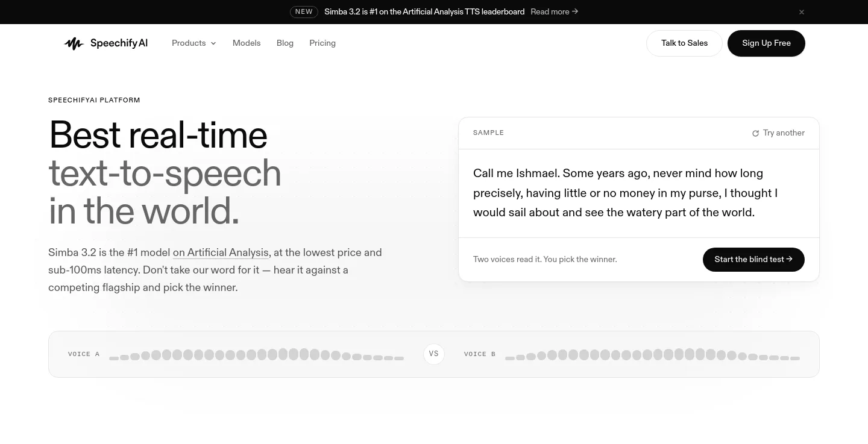Viewport: 868px width, 444px height.
Task: Click the Voice A waveform
Action: 256,354
